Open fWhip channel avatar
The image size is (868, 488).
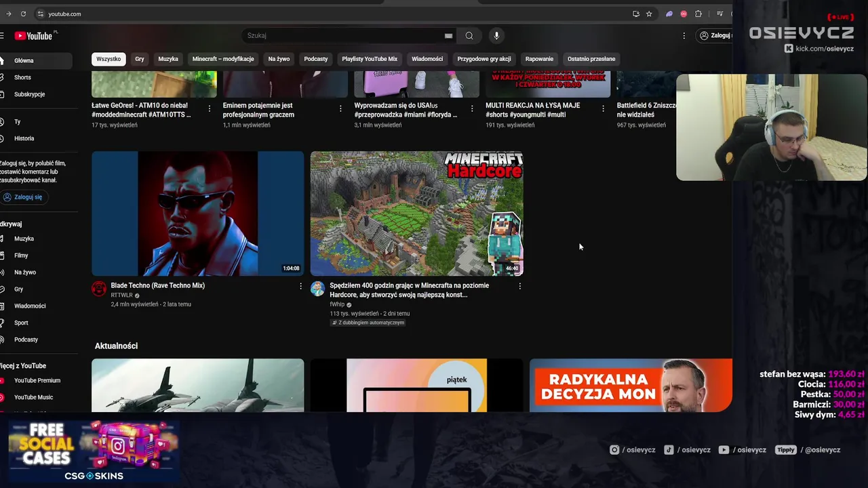(317, 289)
